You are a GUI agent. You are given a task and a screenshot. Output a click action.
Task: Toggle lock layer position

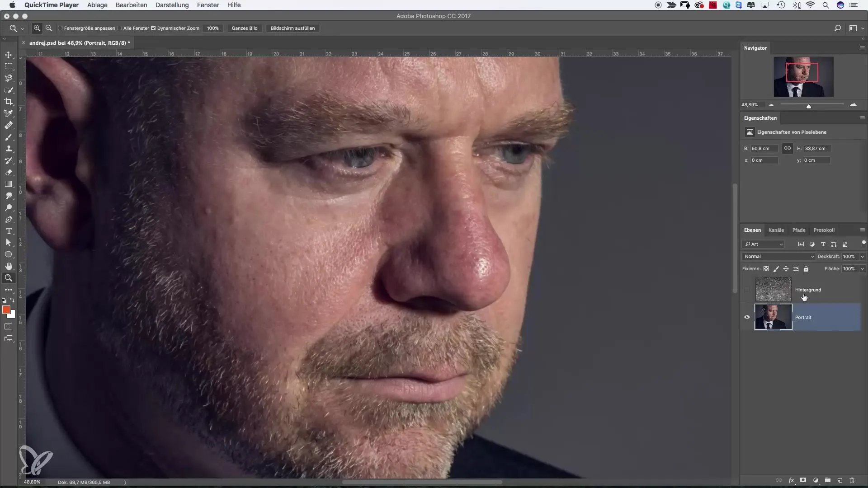click(x=786, y=269)
